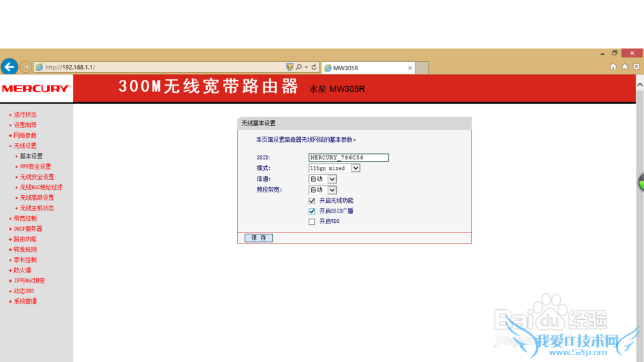Open 无线安全设置 page
The image size is (644, 362).
pos(37,176)
